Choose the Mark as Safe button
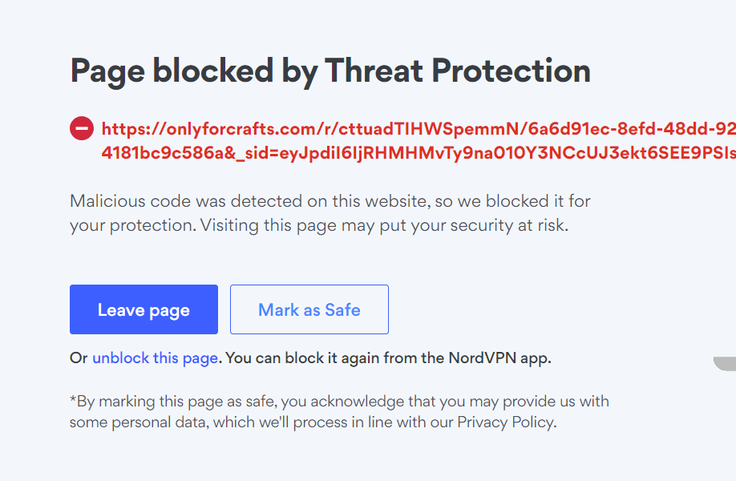736x489 pixels. pyautogui.click(x=309, y=309)
